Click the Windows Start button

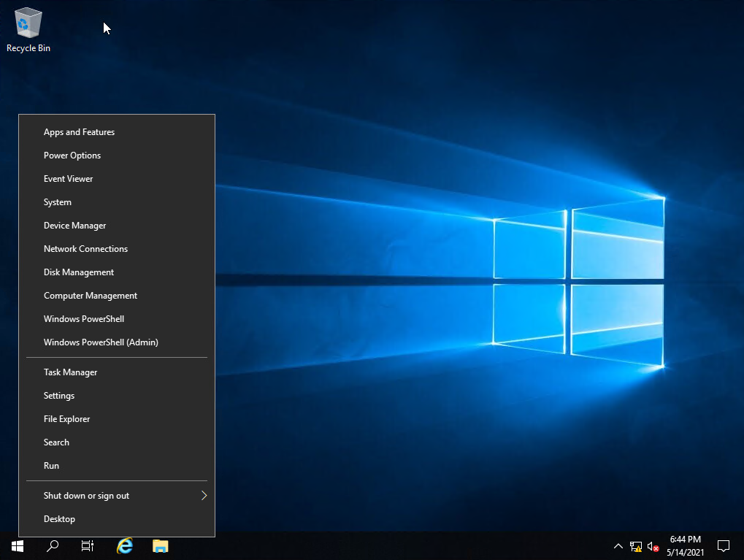tap(18, 546)
